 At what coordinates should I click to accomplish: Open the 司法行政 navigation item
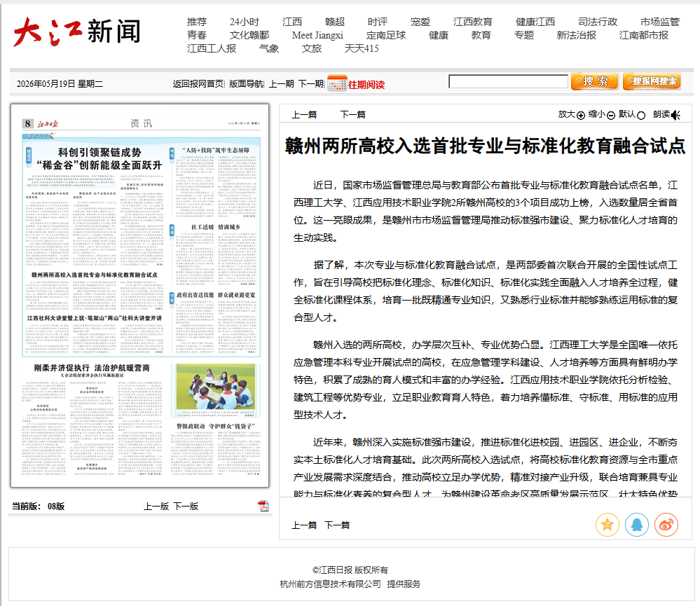pos(598,22)
